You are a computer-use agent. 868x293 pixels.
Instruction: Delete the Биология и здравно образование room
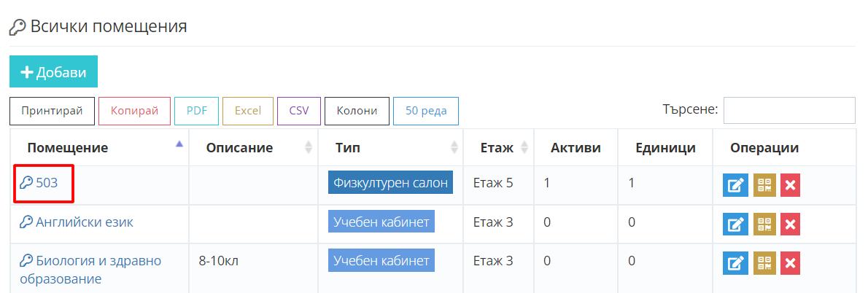pyautogui.click(x=791, y=263)
